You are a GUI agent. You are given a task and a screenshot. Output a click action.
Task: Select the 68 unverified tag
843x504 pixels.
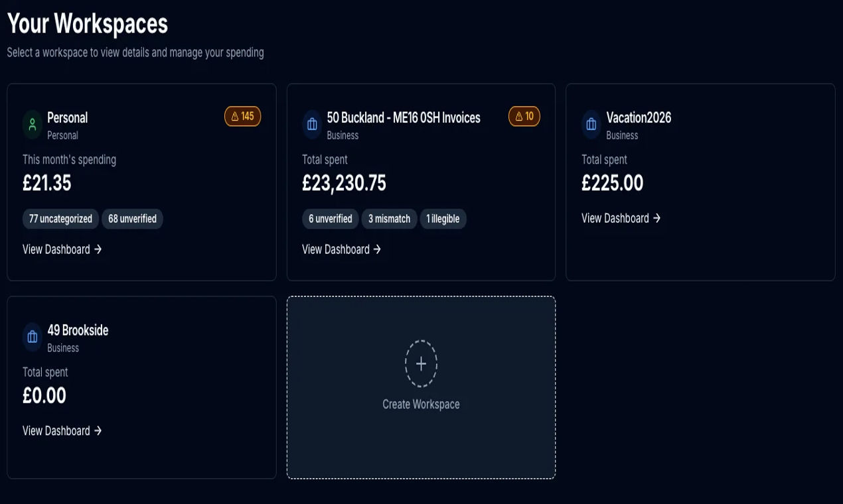[132, 219]
